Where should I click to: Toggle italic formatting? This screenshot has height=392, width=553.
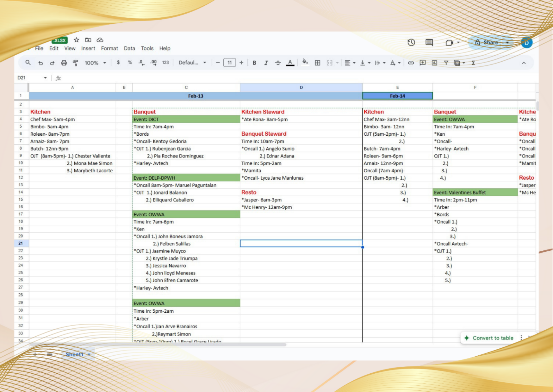click(x=266, y=63)
